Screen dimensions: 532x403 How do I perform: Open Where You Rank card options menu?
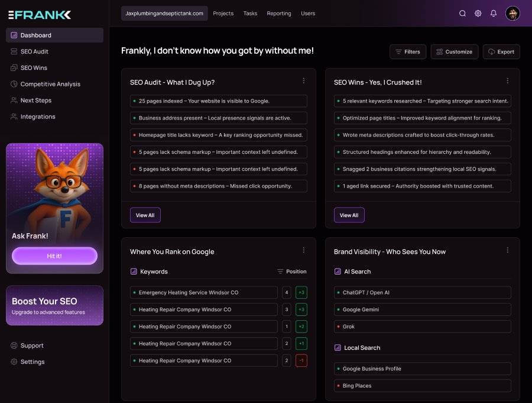pyautogui.click(x=304, y=250)
